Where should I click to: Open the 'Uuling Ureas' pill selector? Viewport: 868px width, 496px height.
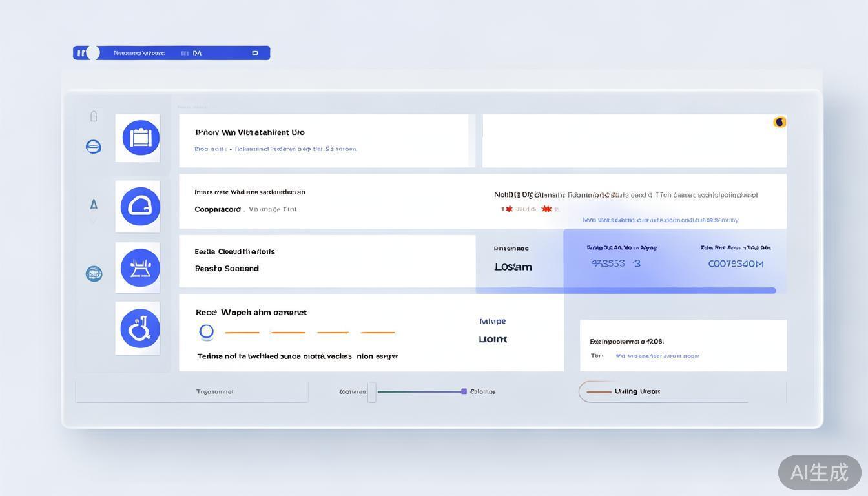pyautogui.click(x=620, y=391)
